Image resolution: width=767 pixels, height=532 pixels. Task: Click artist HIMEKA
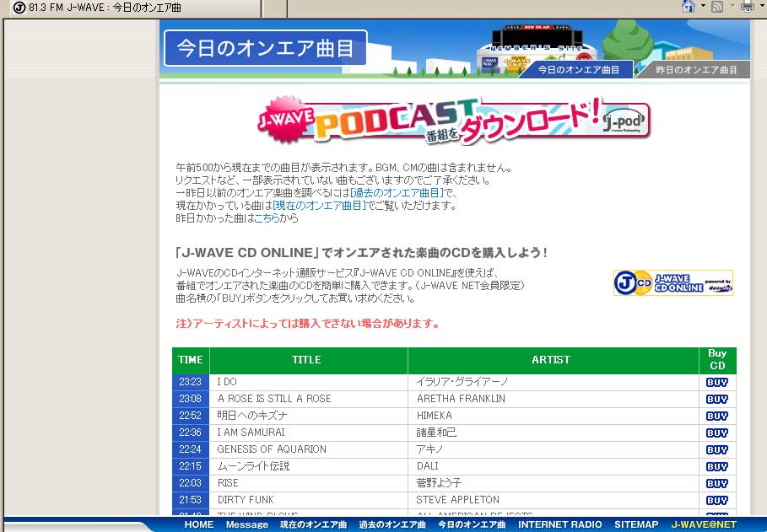click(x=435, y=416)
